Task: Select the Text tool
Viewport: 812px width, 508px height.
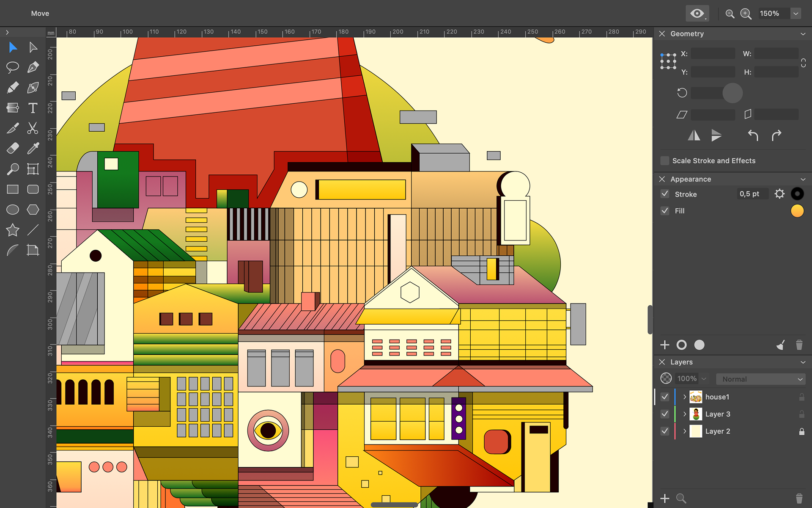Action: 33,108
